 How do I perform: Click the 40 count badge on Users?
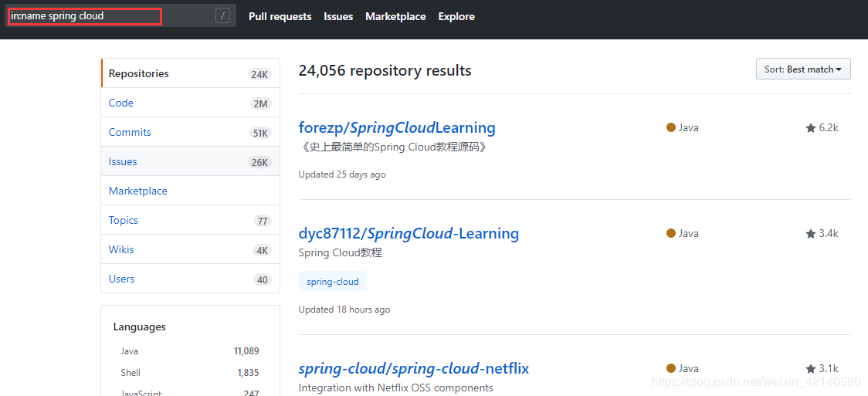(x=263, y=280)
